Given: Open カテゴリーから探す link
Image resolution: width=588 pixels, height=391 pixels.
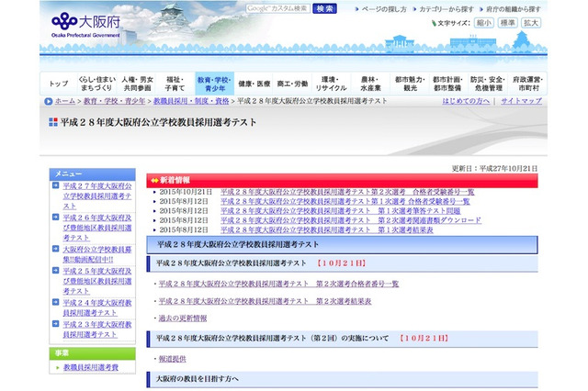Looking at the screenshot, I should click(447, 9).
